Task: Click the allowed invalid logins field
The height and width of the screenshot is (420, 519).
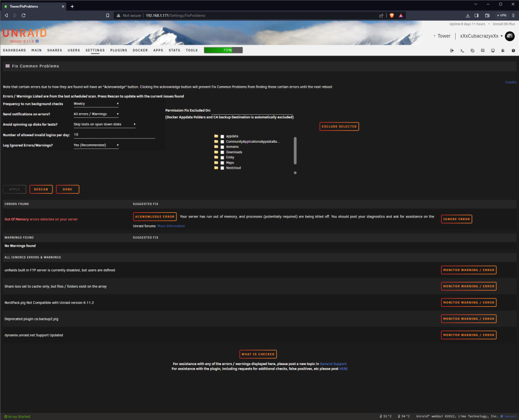Action: [x=114, y=134]
